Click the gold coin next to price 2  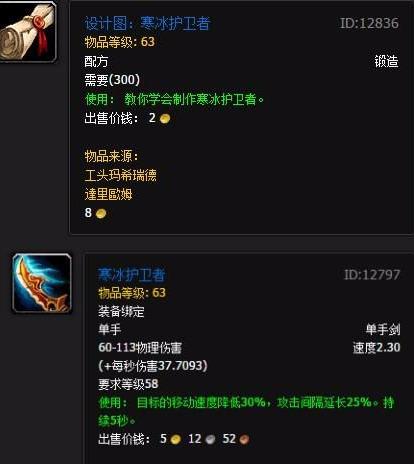point(165,118)
